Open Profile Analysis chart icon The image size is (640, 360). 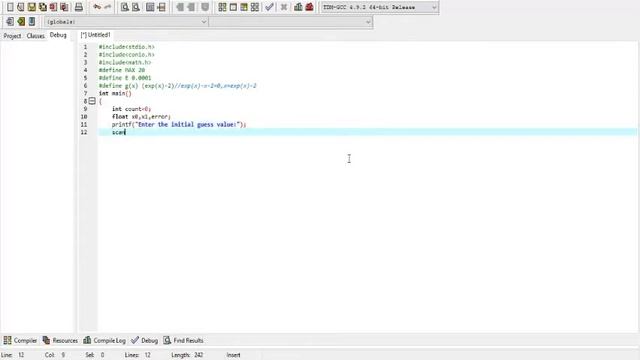click(x=298, y=7)
